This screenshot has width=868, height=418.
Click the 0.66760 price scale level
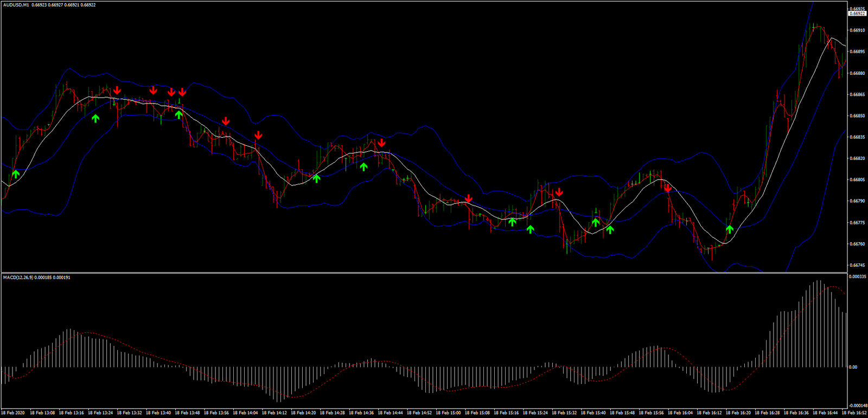[857, 244]
